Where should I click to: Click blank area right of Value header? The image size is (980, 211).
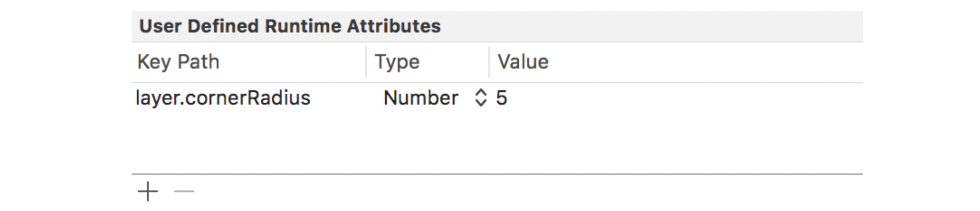point(707,62)
